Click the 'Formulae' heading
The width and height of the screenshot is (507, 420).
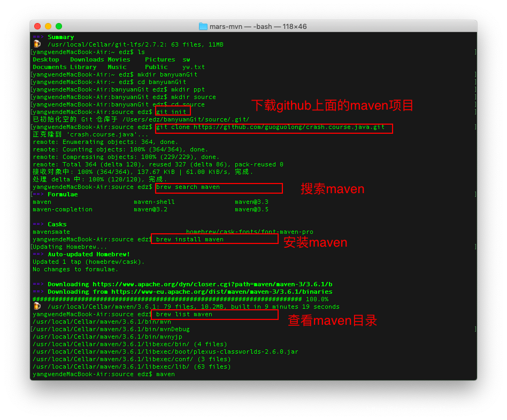coord(63,194)
